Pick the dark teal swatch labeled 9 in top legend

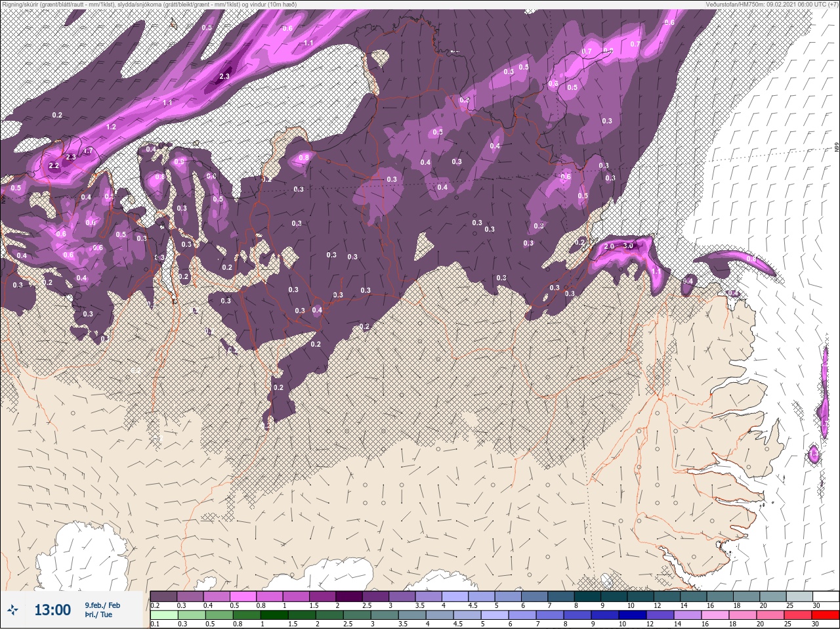coord(615,597)
